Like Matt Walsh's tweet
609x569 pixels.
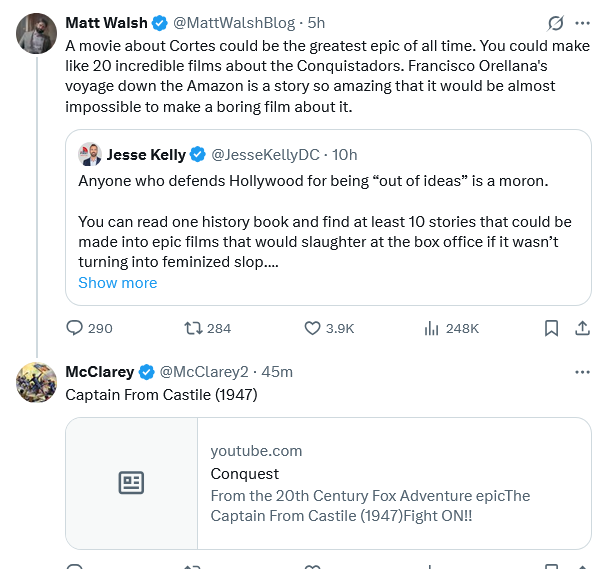[x=312, y=328]
